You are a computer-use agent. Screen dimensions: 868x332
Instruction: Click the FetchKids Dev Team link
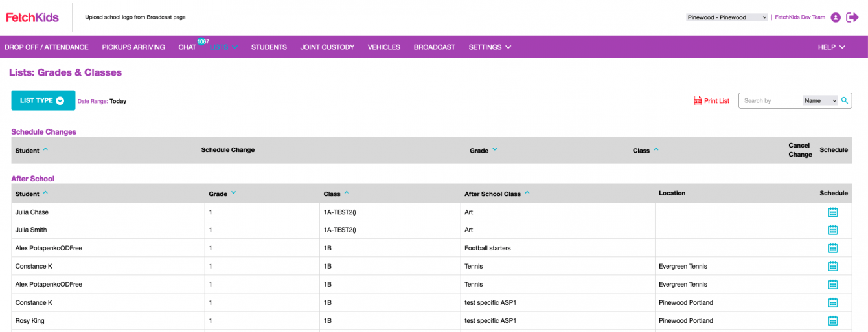[800, 17]
